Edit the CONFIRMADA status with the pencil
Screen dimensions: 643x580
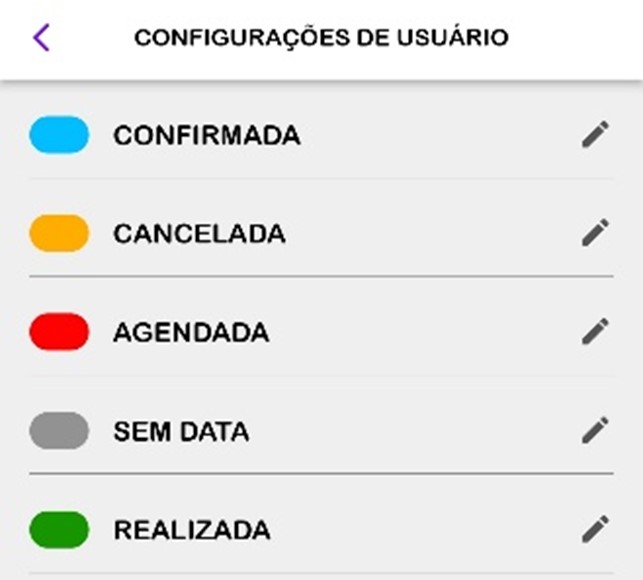(595, 135)
